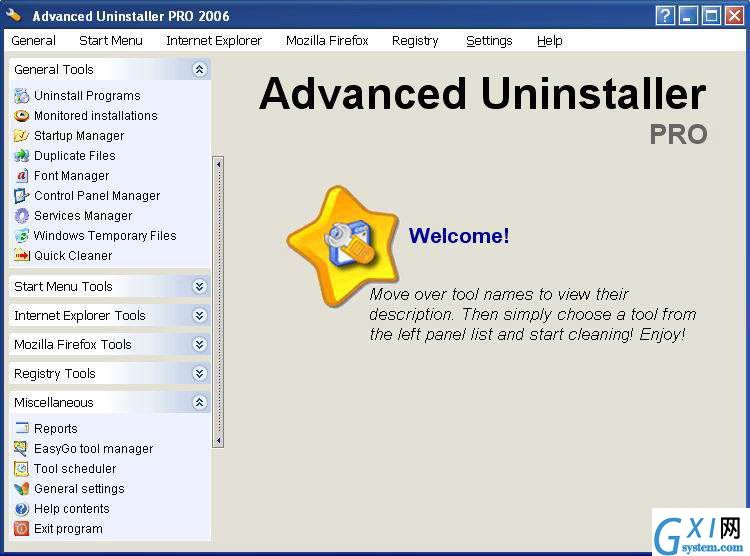Image resolution: width=750 pixels, height=556 pixels.
Task: Click the title bar help question button
Action: (x=665, y=16)
